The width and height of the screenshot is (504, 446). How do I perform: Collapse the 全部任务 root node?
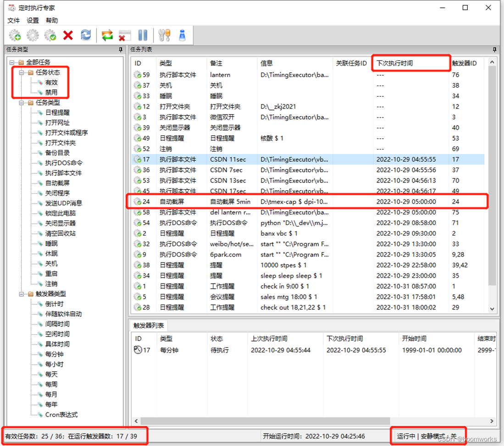coord(12,62)
